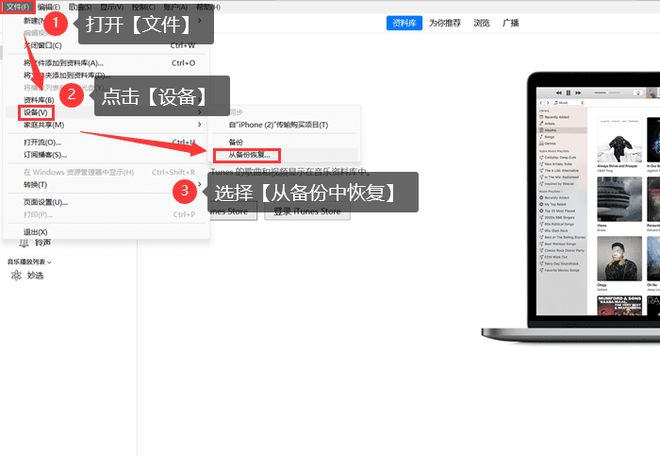660x456 pixels.
Task: Select 设备(V) in the File menu
Action: (35, 112)
